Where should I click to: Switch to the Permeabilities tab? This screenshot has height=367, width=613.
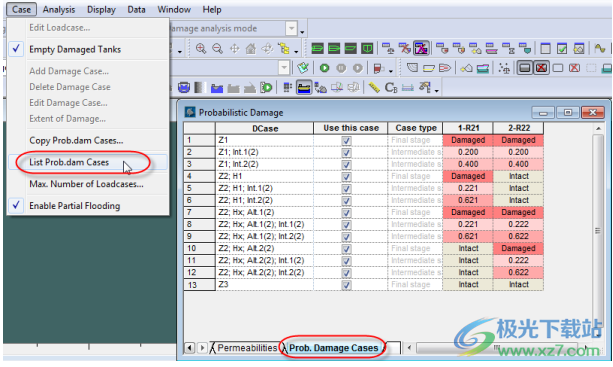coord(247,347)
